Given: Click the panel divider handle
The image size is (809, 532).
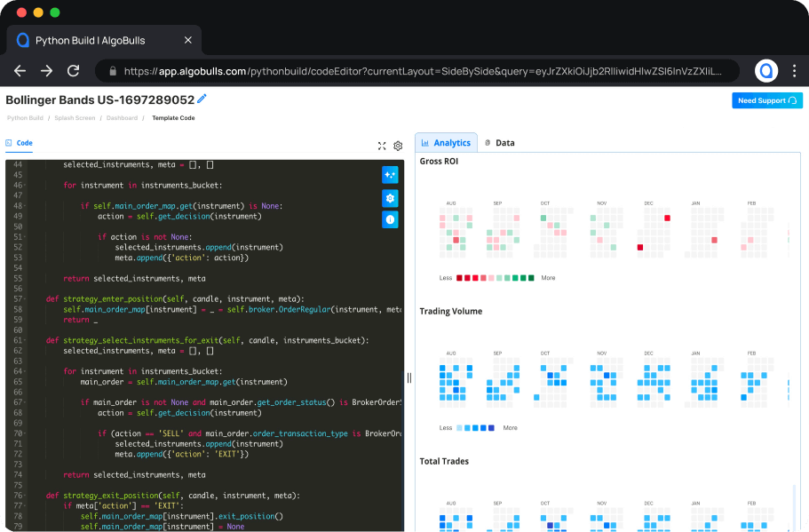Looking at the screenshot, I should coord(409,377).
